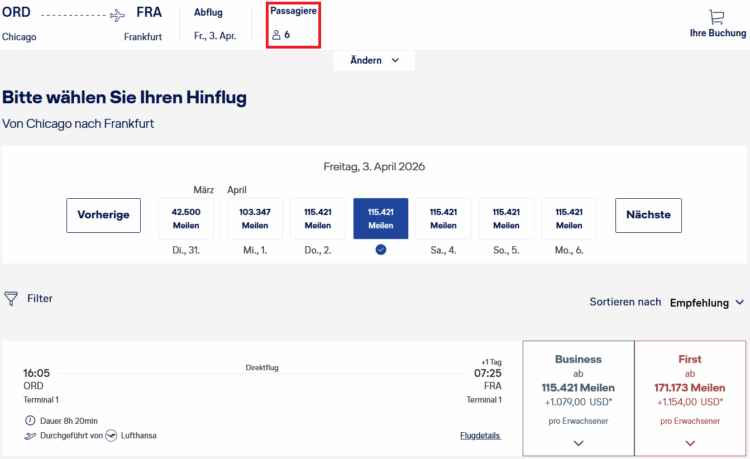Click the +1 Tag indicator
The height and width of the screenshot is (459, 750).
tap(491, 362)
